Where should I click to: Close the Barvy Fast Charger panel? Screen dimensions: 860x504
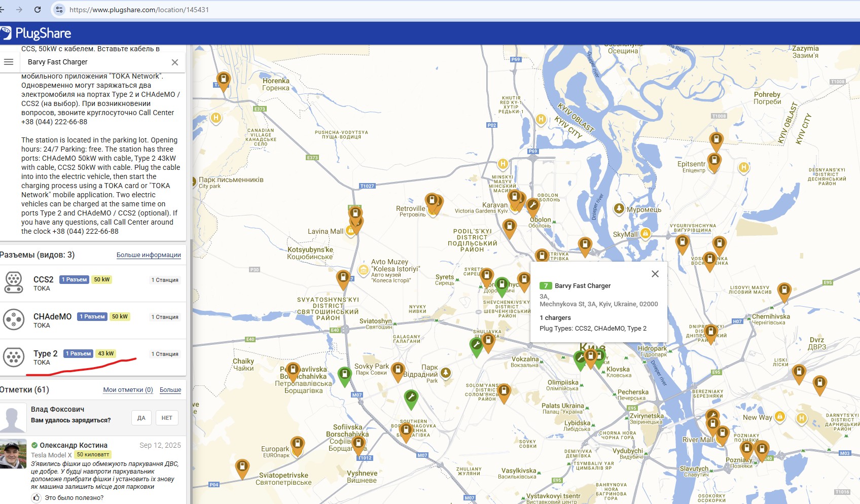pyautogui.click(x=175, y=62)
